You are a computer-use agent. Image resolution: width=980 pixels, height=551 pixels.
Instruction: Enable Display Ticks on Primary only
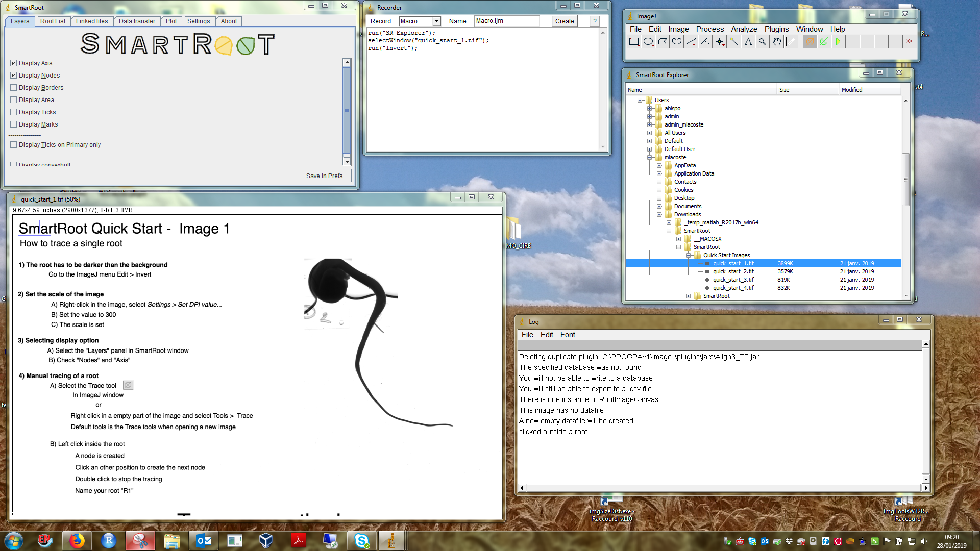tap(14, 144)
